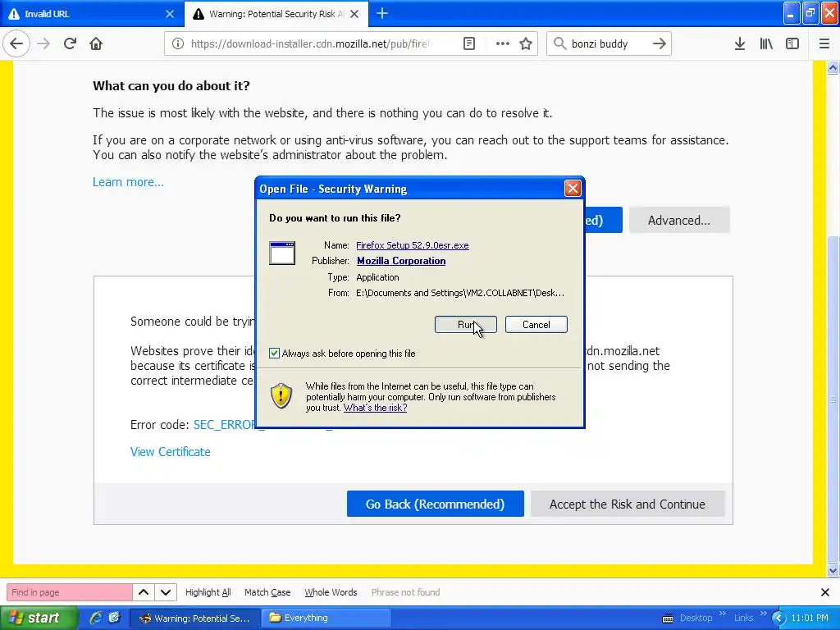Image resolution: width=840 pixels, height=630 pixels.
Task: Expand the Desktop toolbar chevron
Action: click(722, 614)
